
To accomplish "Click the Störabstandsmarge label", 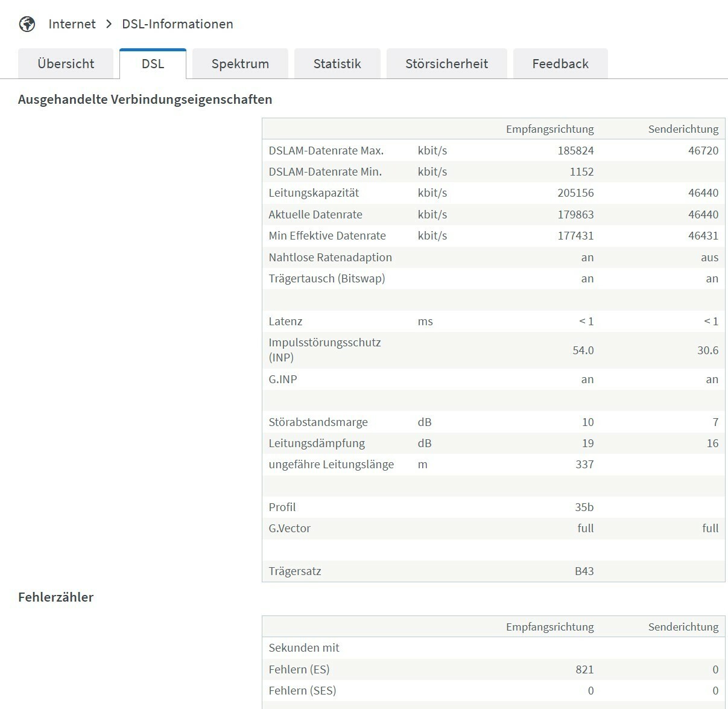I will [x=318, y=422].
